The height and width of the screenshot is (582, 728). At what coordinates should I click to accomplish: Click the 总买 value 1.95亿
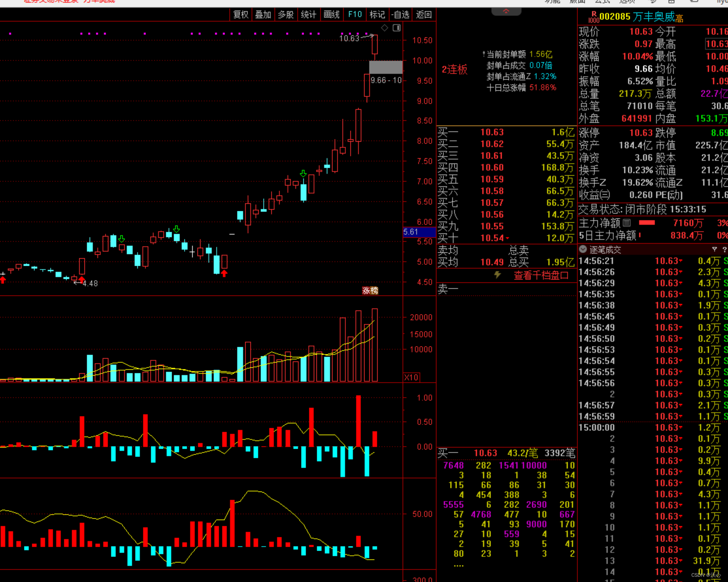560,262
